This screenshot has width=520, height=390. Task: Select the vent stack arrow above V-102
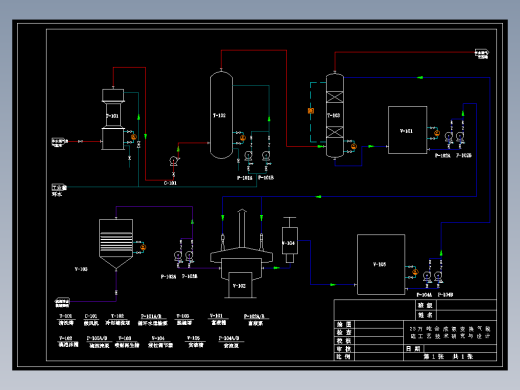242,228
